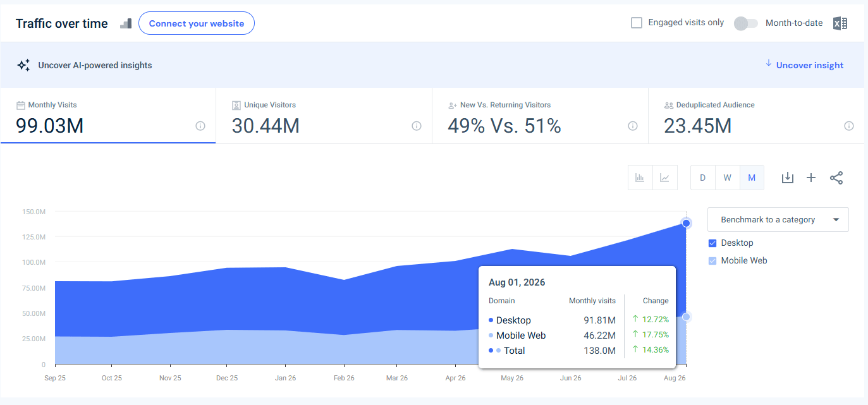Screen dimensions: 868x405
Task: Click the Jul 26 axis label
Action: 627,378
